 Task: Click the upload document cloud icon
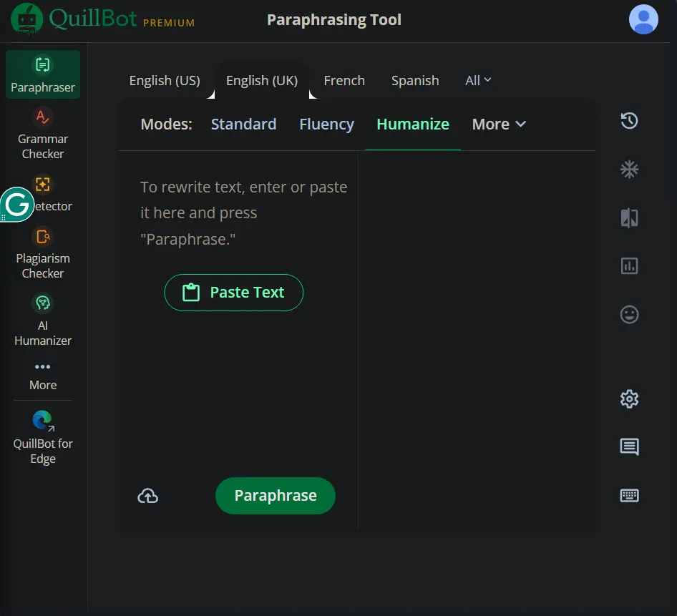[x=147, y=496]
